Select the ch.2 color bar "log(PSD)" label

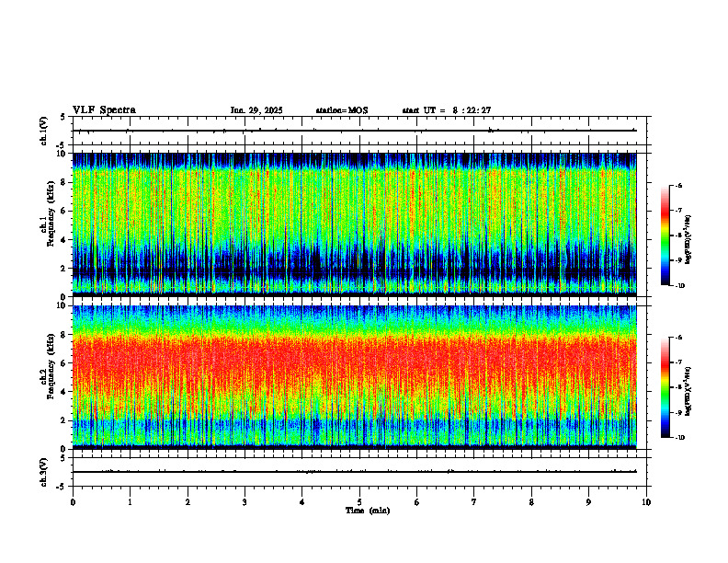coord(688,391)
